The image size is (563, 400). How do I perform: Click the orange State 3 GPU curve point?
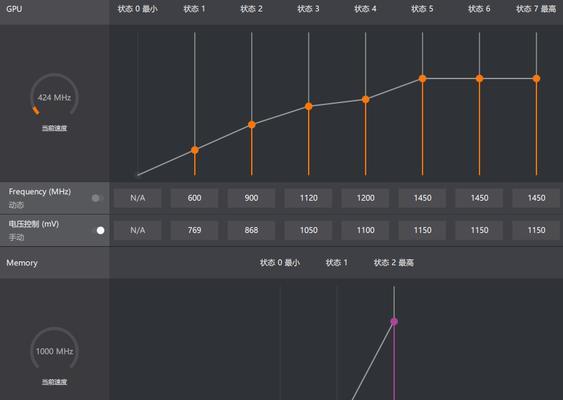click(309, 106)
